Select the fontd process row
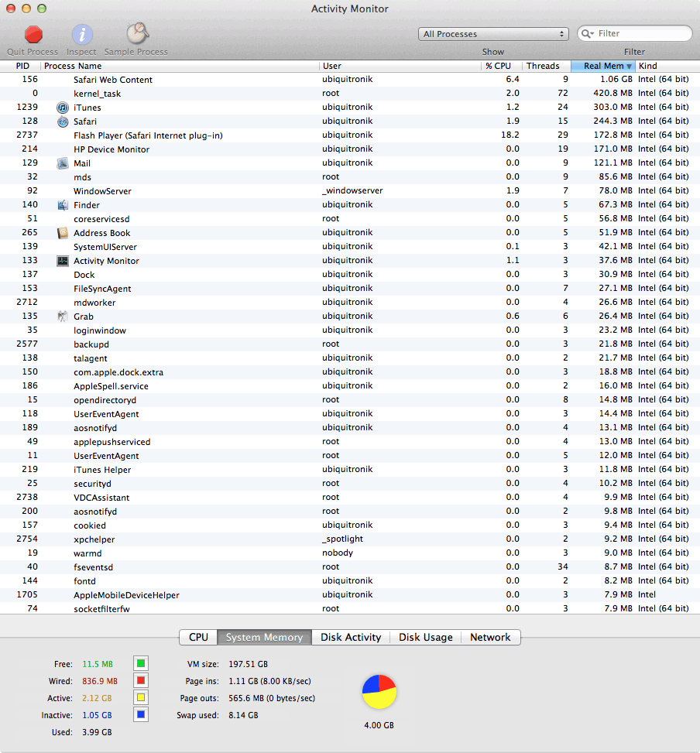 [x=350, y=581]
